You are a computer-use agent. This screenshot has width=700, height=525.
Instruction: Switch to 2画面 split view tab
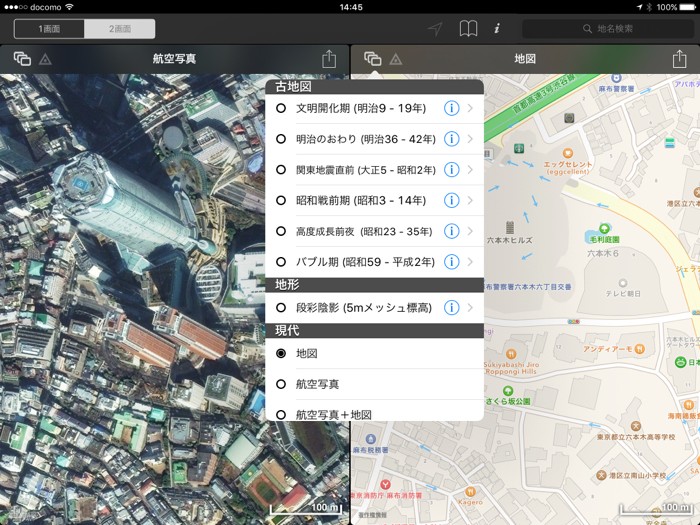(118, 29)
